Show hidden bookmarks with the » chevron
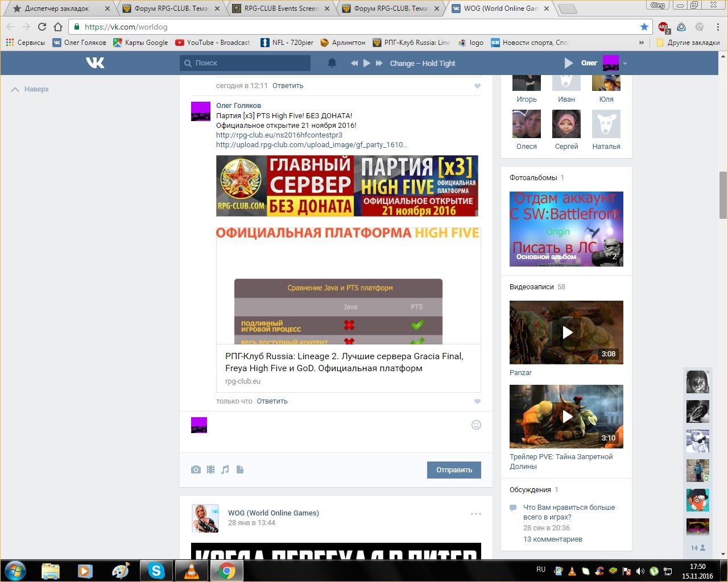Screen dimensions: 728x582 coord(642,43)
